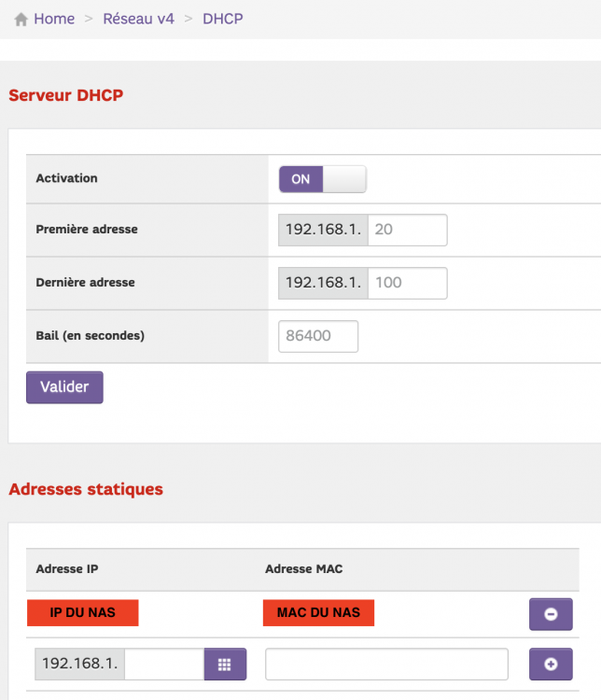Click the empty Adresse MAC input
The image size is (601, 700).
coord(386,664)
